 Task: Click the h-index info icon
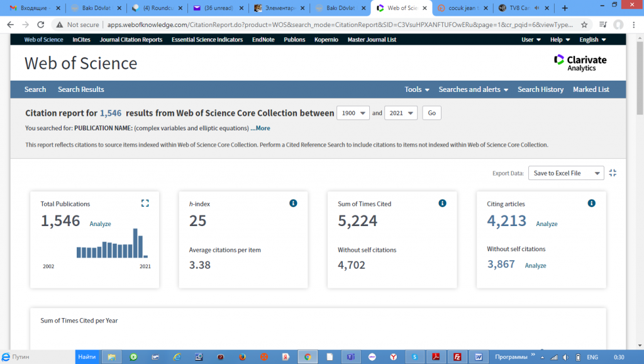pyautogui.click(x=293, y=203)
